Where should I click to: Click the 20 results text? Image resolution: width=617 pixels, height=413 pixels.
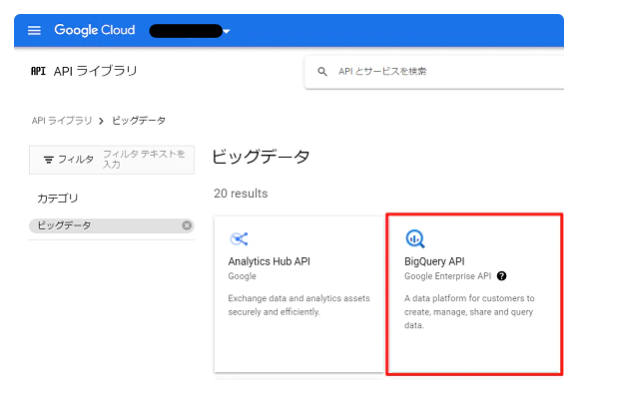point(240,194)
